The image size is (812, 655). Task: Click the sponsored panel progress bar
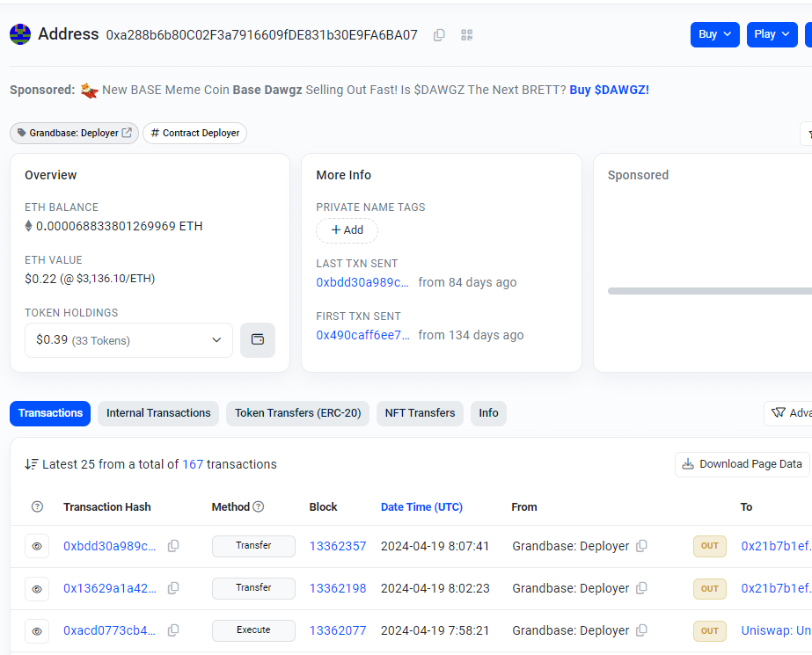(x=709, y=291)
